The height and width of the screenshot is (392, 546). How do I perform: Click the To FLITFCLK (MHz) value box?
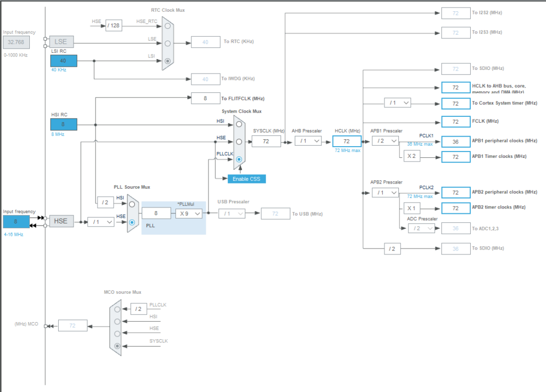click(x=205, y=98)
